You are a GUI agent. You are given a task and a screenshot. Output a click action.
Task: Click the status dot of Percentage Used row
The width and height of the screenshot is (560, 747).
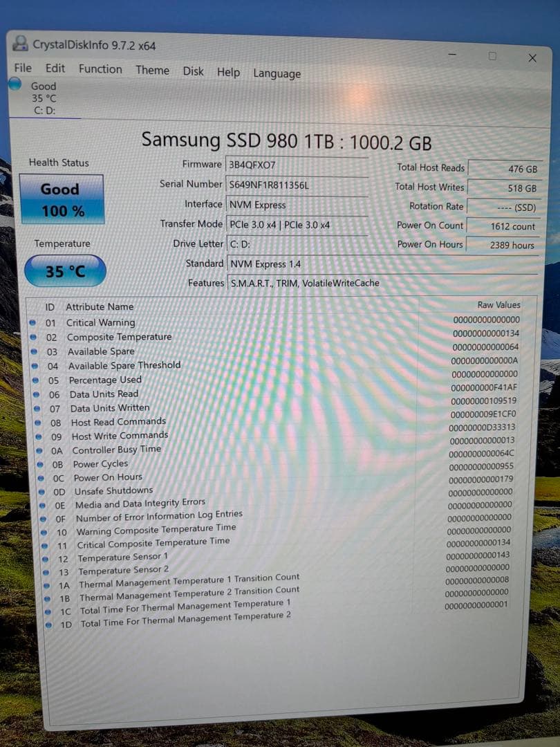coord(36,380)
